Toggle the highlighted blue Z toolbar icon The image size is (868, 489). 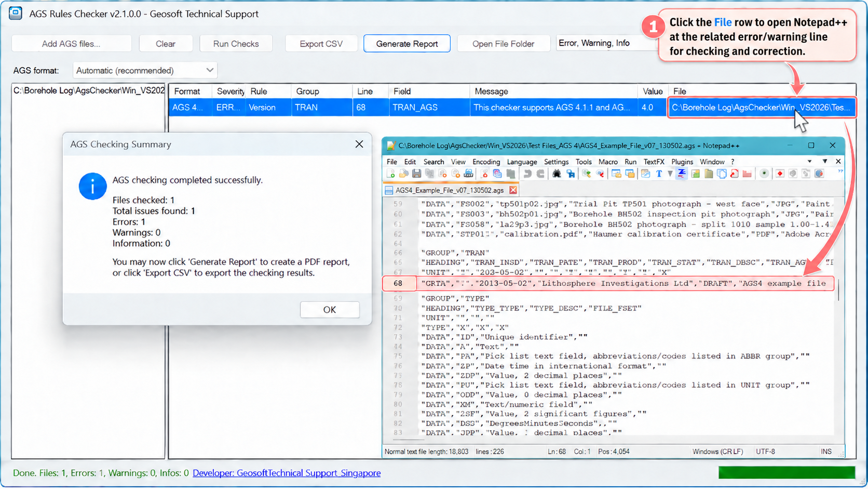[x=682, y=174]
